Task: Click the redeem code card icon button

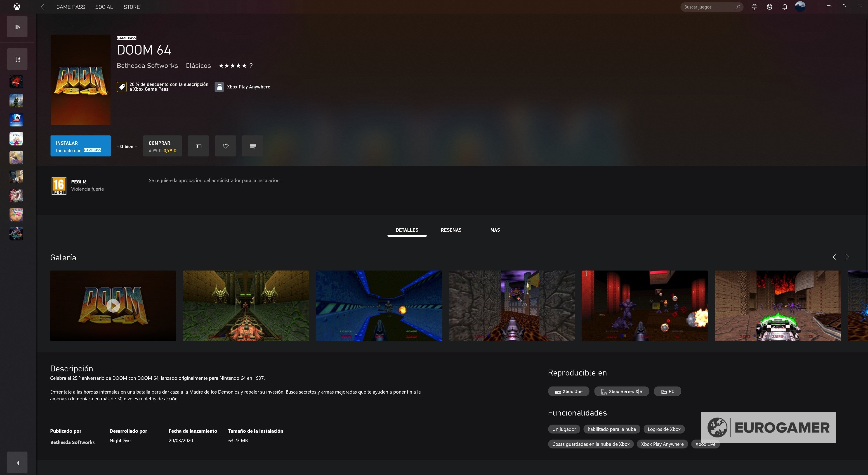Action: tap(198, 146)
